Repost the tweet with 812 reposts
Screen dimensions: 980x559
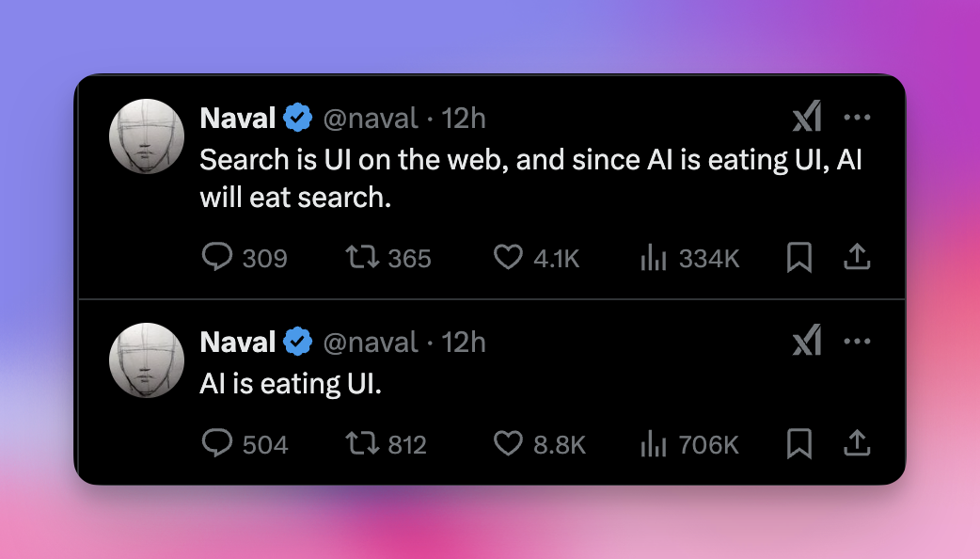point(362,443)
